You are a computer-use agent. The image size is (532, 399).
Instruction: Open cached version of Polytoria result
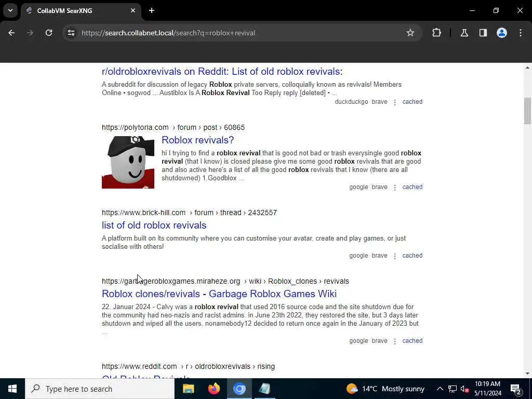(412, 187)
